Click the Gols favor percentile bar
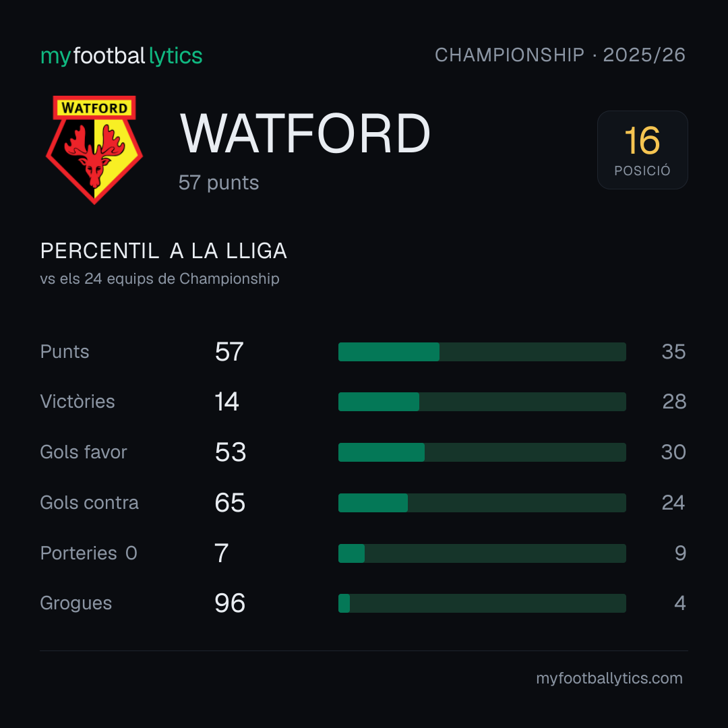Screen dimensions: 728x728 (x=482, y=452)
